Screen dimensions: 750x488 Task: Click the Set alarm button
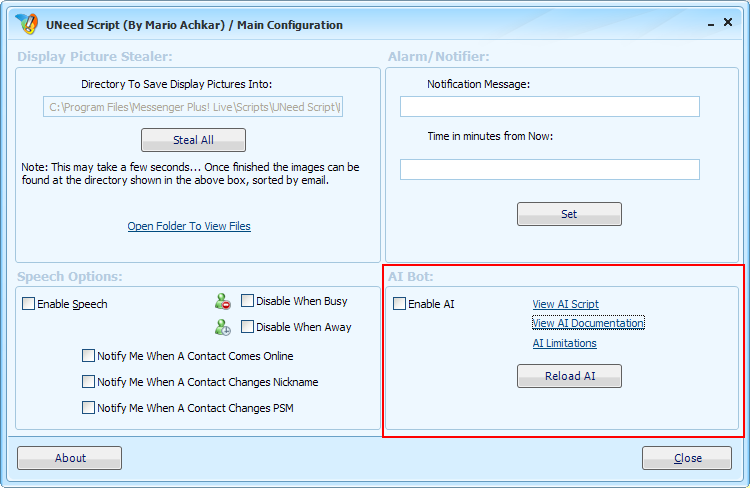click(x=569, y=214)
